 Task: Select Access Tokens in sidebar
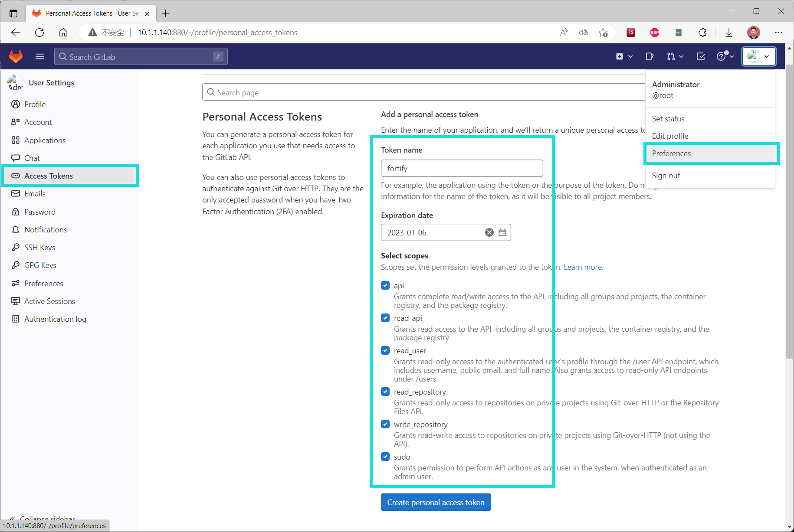pos(69,176)
